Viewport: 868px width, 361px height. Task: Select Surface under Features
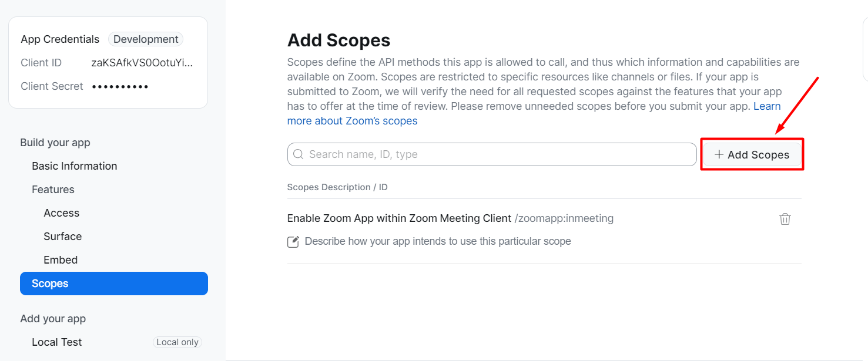click(x=62, y=236)
